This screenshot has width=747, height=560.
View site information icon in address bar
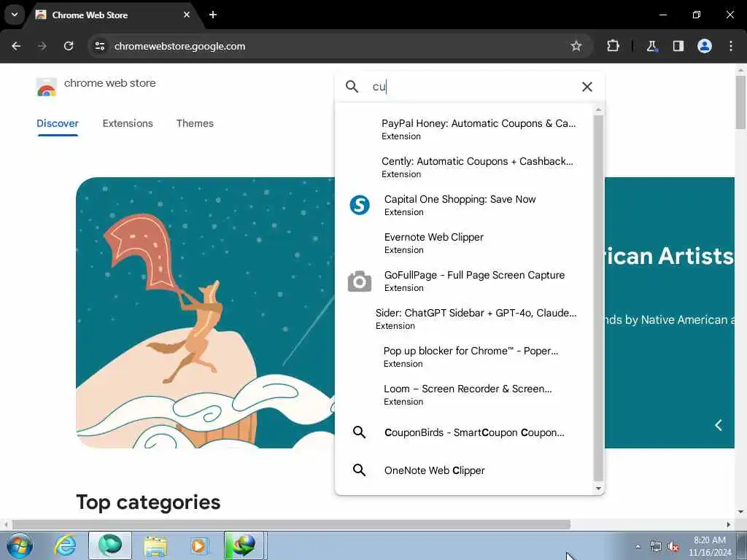[x=99, y=46]
